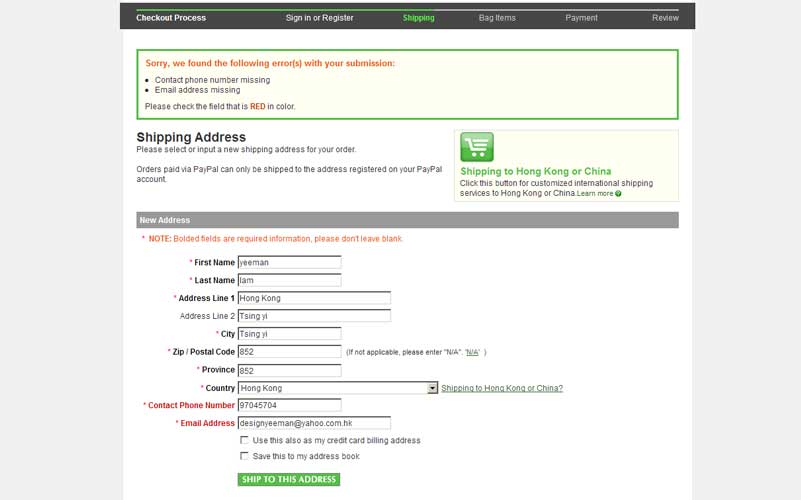Select the Bag Items checkout step
This screenshot has width=801, height=500.
pyautogui.click(x=497, y=18)
